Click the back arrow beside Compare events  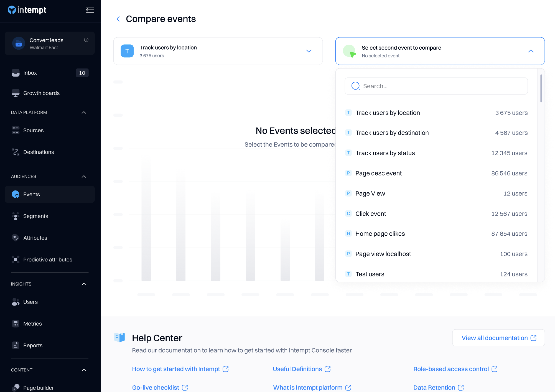[x=118, y=19]
